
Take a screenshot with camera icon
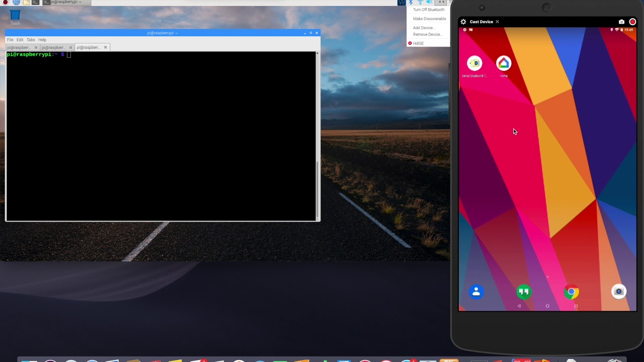click(621, 22)
